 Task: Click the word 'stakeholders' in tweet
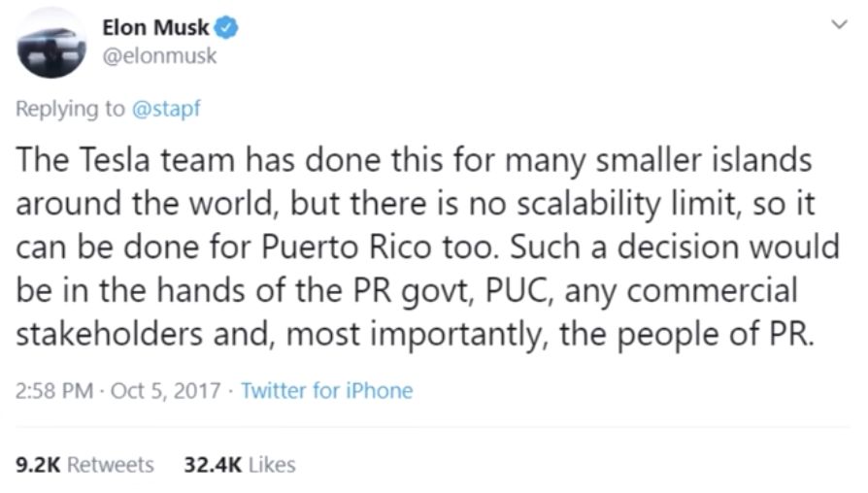109,335
